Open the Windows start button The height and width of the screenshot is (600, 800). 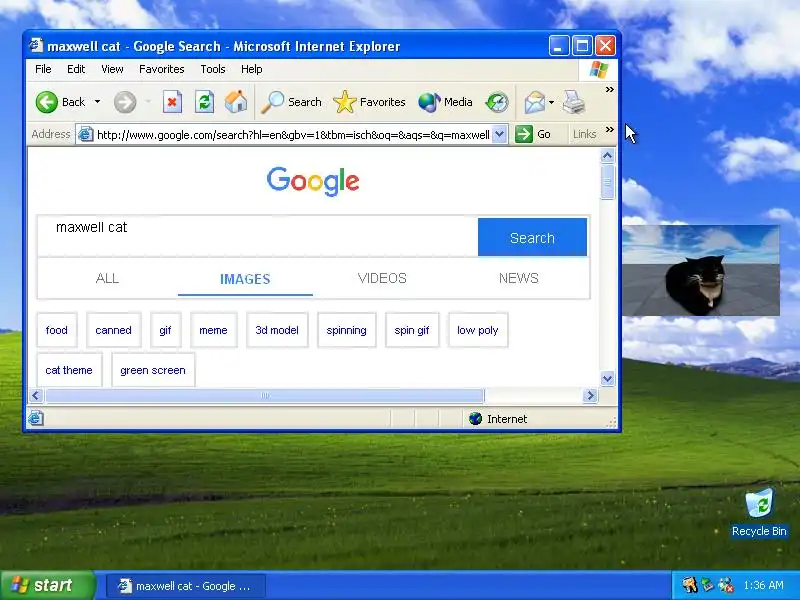[47, 585]
